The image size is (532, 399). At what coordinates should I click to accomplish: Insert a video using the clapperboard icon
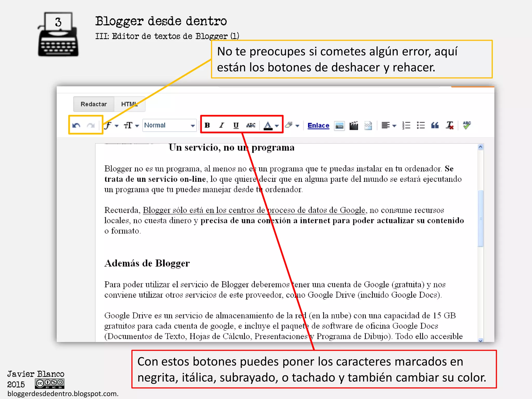pyautogui.click(x=354, y=125)
